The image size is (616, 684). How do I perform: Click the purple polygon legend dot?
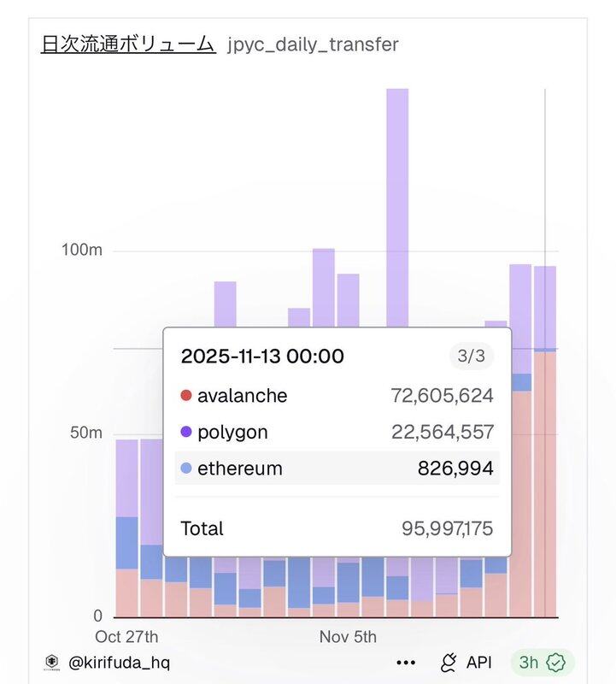click(x=186, y=433)
